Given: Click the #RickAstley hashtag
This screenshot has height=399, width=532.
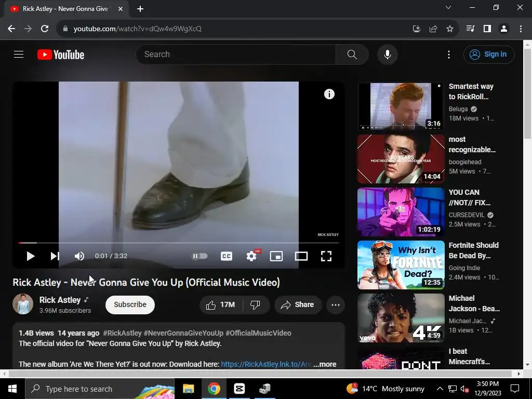Looking at the screenshot, I should click(122, 333).
